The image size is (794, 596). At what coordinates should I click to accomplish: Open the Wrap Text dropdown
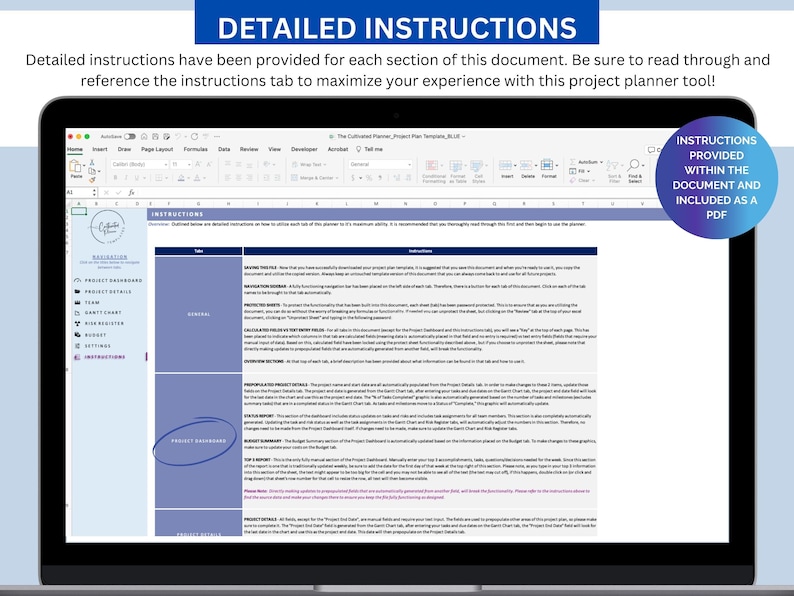[x=309, y=165]
